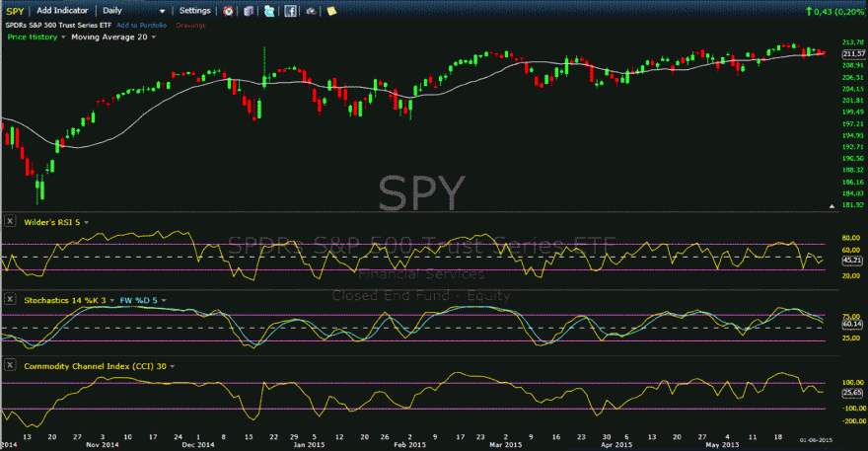Open the Stochastics 14 %K 3 dropdown arrow
Viewport: 868px width, 451px height.
click(x=112, y=300)
